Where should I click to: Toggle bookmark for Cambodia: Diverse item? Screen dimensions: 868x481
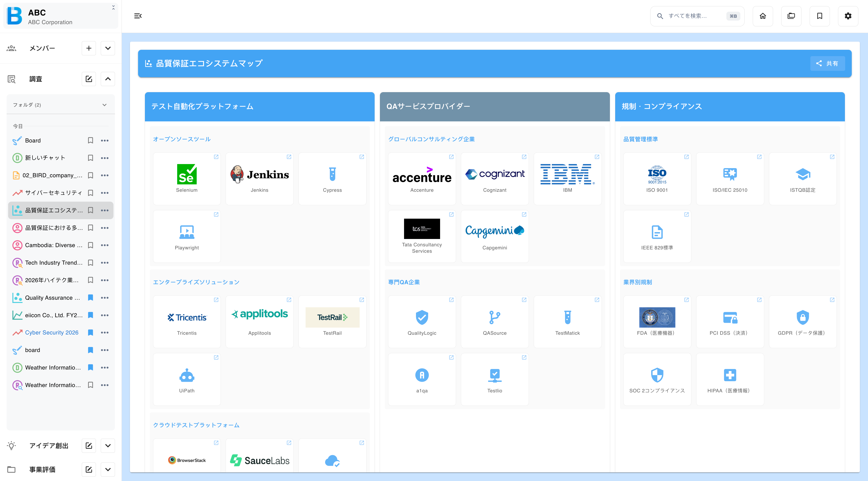[90, 245]
